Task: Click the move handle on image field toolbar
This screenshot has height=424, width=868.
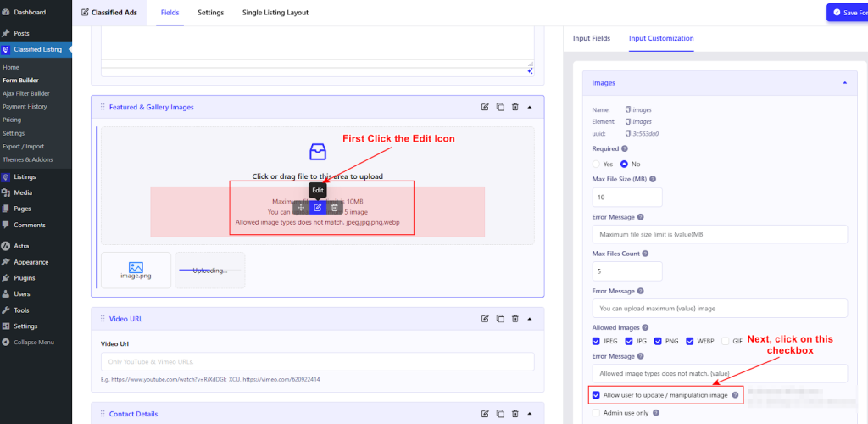Action: 301,208
